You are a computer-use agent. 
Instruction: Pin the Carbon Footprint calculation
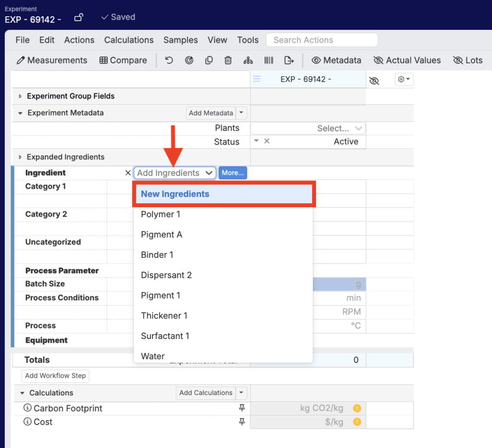tap(242, 408)
